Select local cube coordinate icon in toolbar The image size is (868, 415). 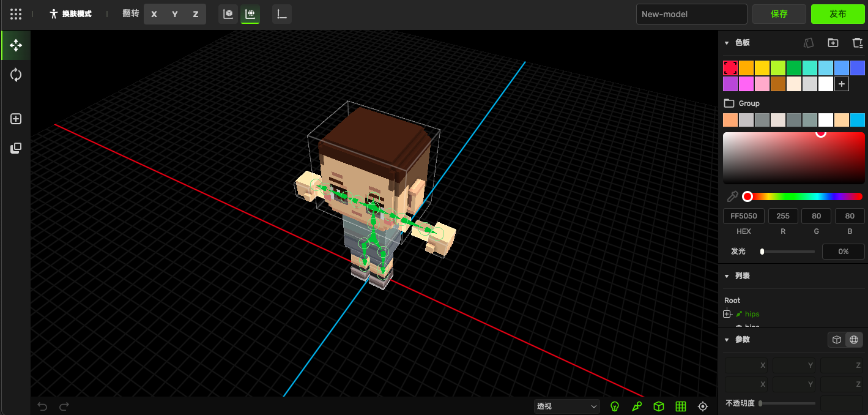pos(228,14)
